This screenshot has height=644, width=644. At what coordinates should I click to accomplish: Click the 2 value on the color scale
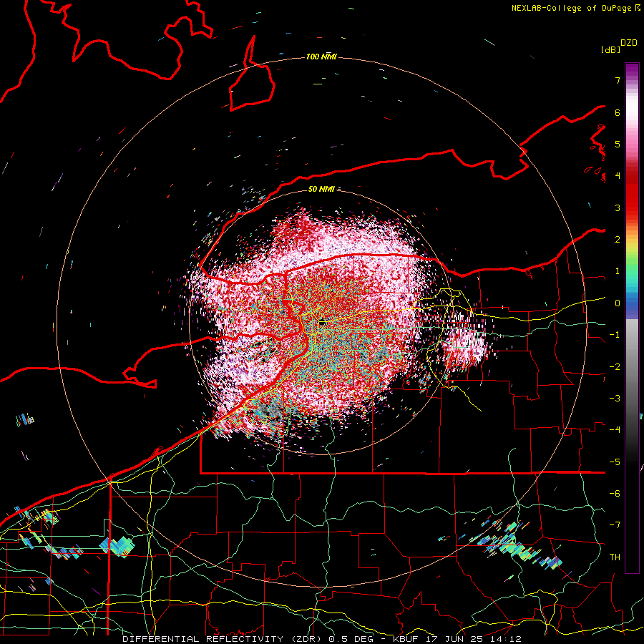[x=618, y=240]
